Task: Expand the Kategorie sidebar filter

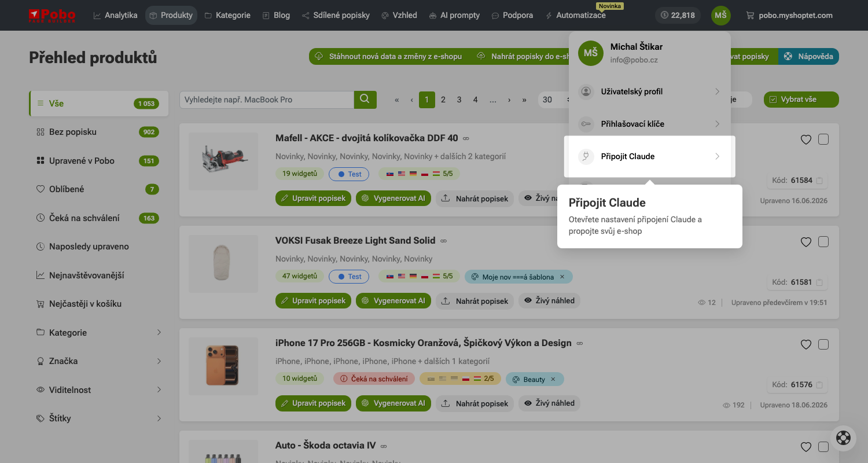Action: click(x=99, y=333)
